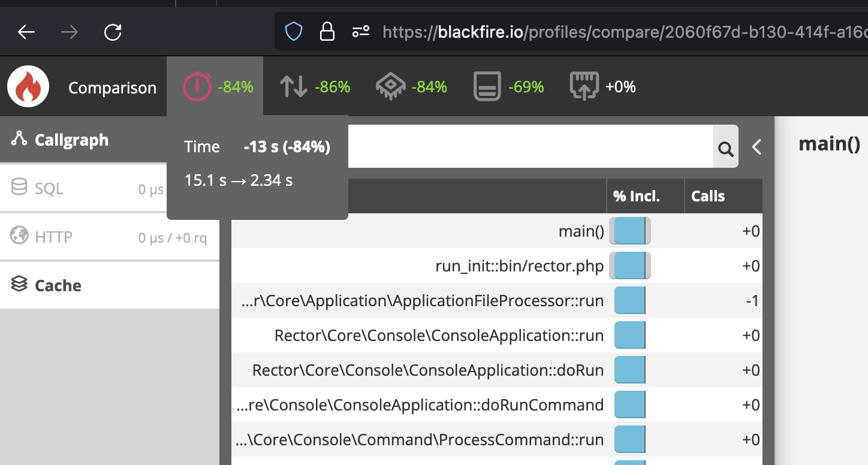This screenshot has width=868, height=465.
Task: Open site permissions icon in address bar
Action: [360, 31]
